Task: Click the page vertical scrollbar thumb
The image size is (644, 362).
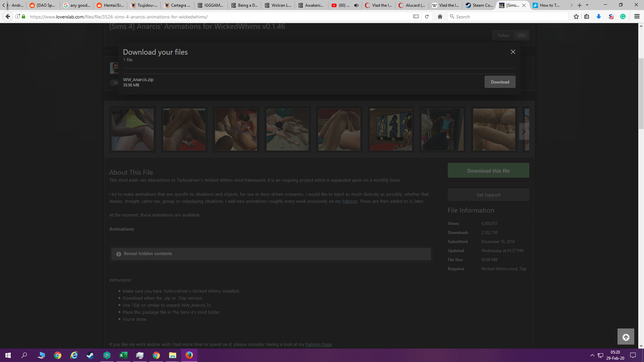Action: 641,94
